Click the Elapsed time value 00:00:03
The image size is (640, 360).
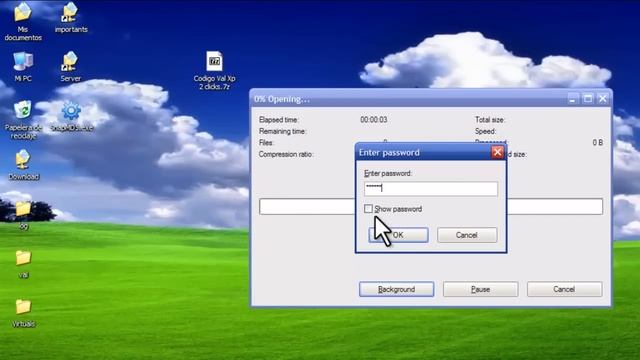coord(373,120)
